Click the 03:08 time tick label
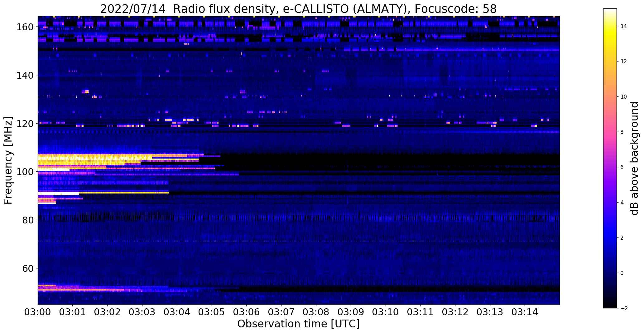Image resolution: width=644 pixels, height=333 pixels. pos(316,312)
